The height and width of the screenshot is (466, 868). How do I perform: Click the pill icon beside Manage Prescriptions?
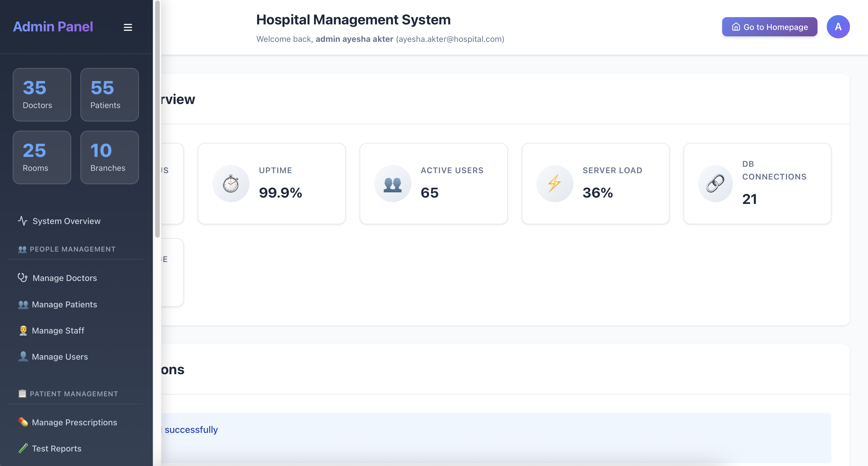click(x=23, y=422)
